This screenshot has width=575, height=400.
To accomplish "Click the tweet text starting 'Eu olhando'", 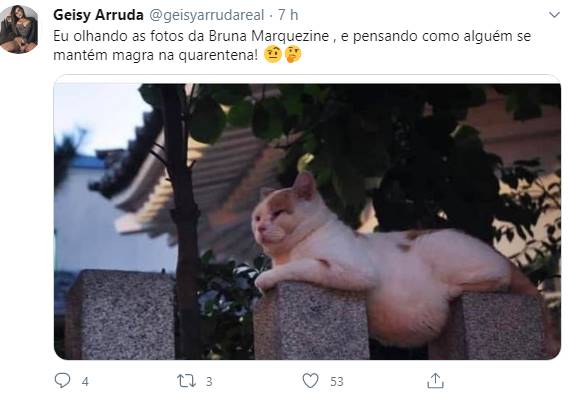I will pos(292,45).
